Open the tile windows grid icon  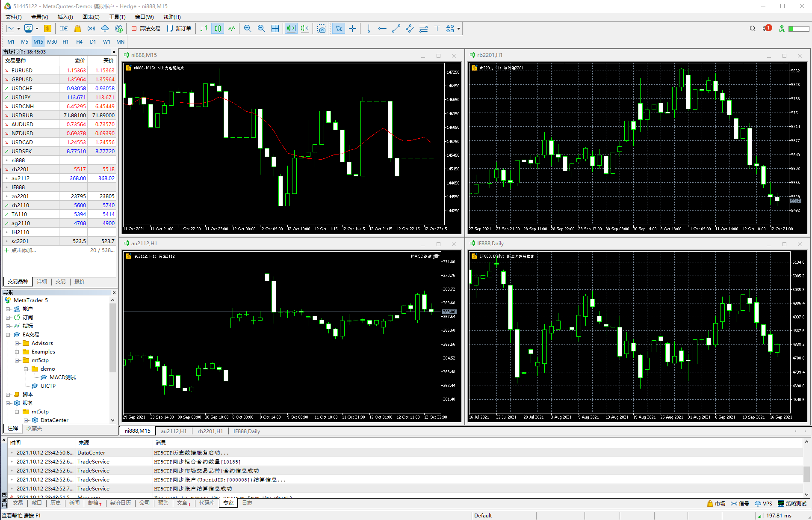click(x=275, y=28)
